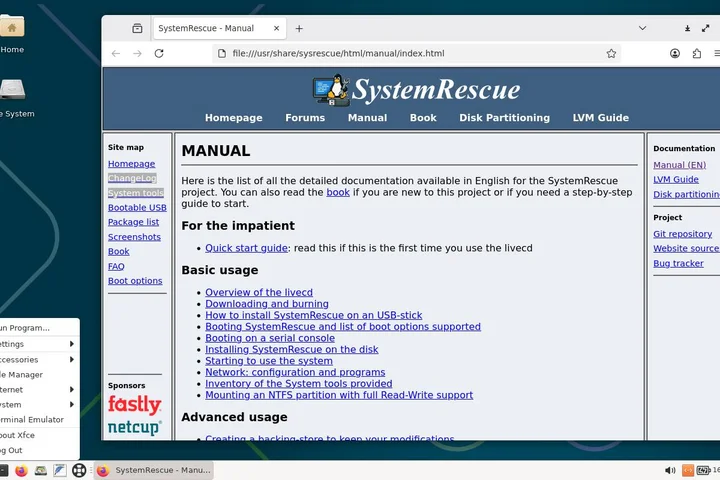Click the orange network icon in tray
The image size is (720, 480).
(x=688, y=470)
